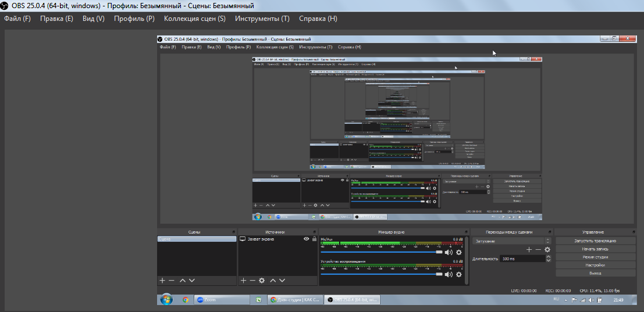Open Инструменты (T) in the top main menu bar
This screenshot has width=644, height=312.
262,19
